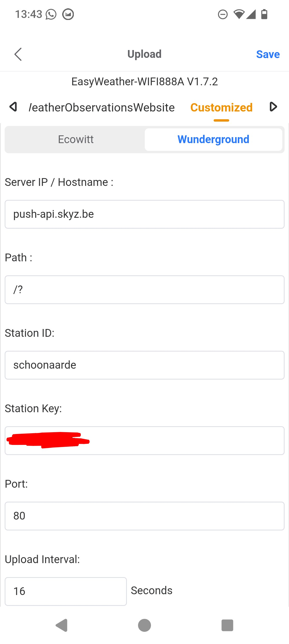Viewport: 289px width, 644px height.
Task: Tap the WhatsApp notification icon
Action: pos(51,14)
